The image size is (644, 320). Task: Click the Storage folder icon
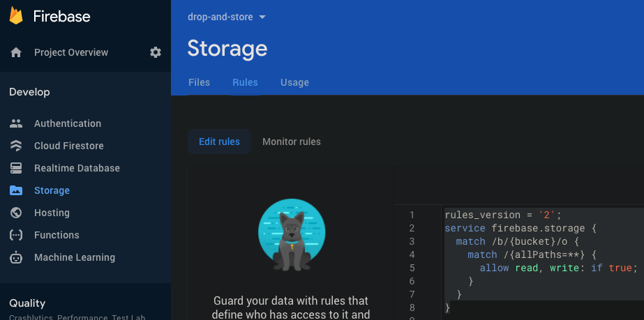click(16, 190)
